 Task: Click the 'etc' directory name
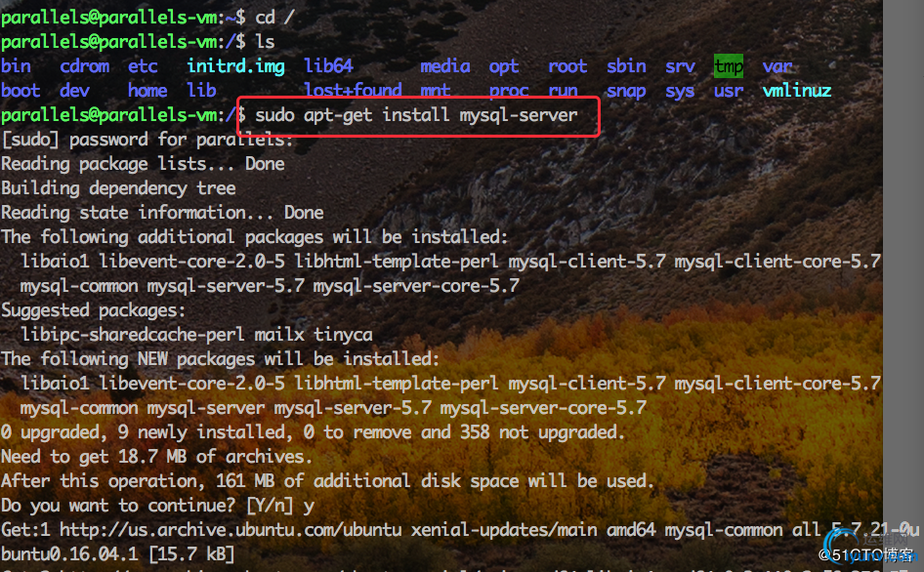143,66
